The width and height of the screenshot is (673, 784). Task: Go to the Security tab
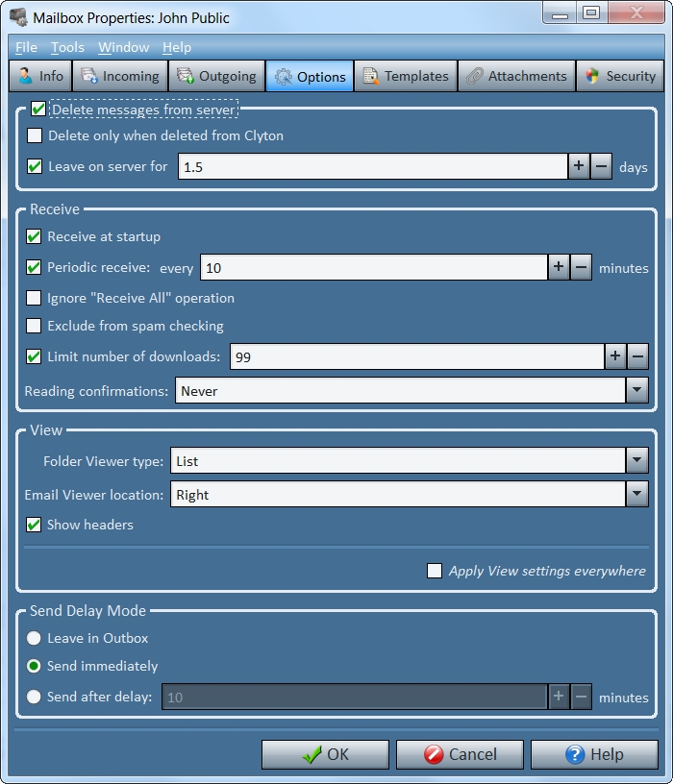[x=620, y=76]
